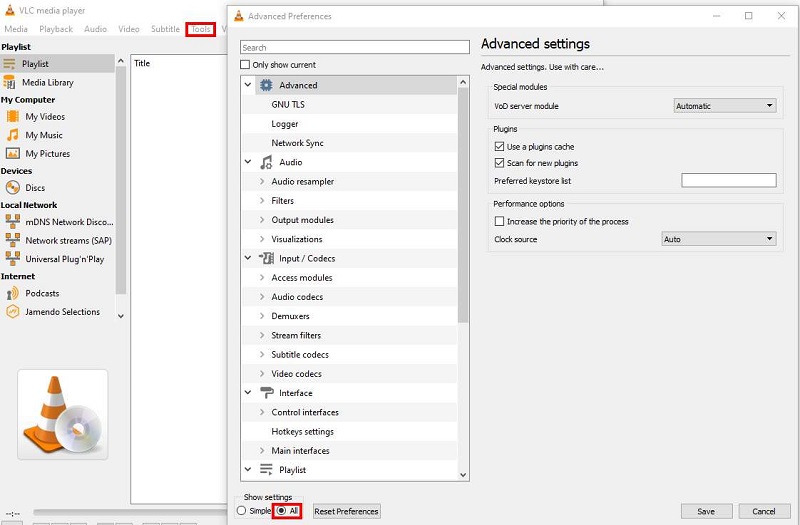Select Hotkeys settings tree item

tap(303, 432)
